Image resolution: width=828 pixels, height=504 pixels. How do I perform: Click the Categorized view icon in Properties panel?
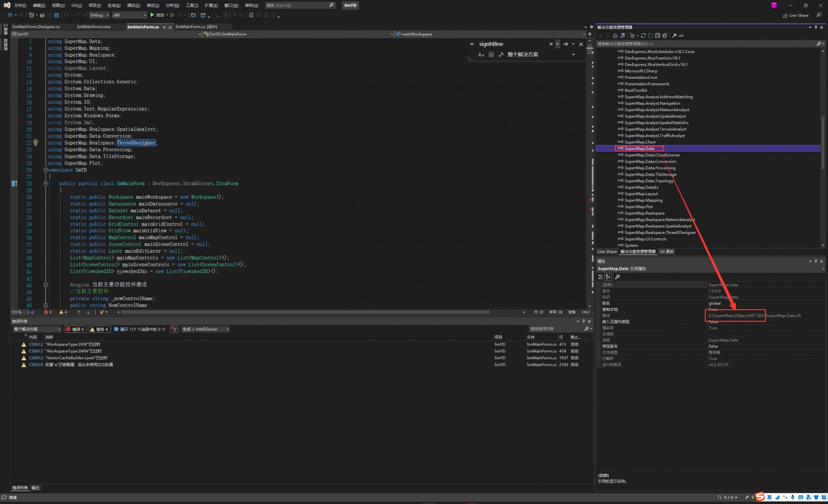(601, 277)
